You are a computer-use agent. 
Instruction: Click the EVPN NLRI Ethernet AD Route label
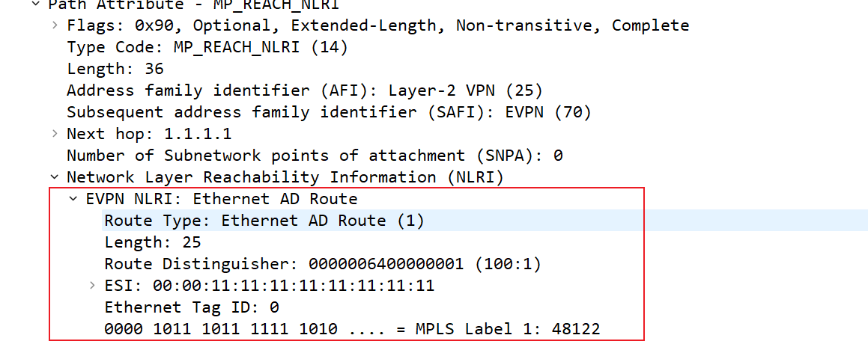coord(222,199)
